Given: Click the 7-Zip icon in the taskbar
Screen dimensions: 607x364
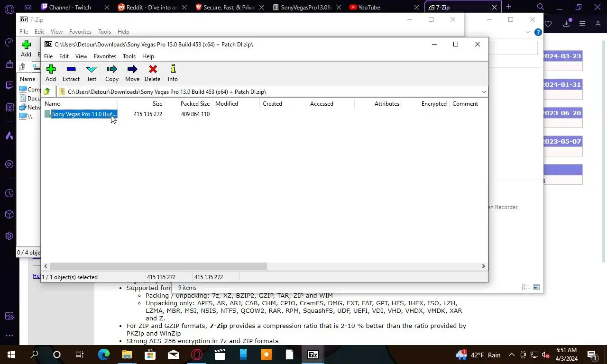Looking at the screenshot, I should click(313, 355).
